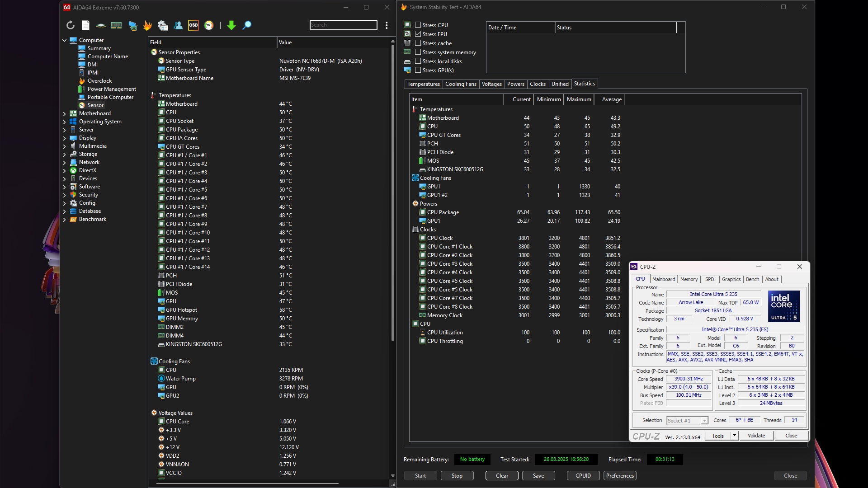Enable the Stress cache checkbox
The width and height of the screenshot is (868, 488).
418,43
